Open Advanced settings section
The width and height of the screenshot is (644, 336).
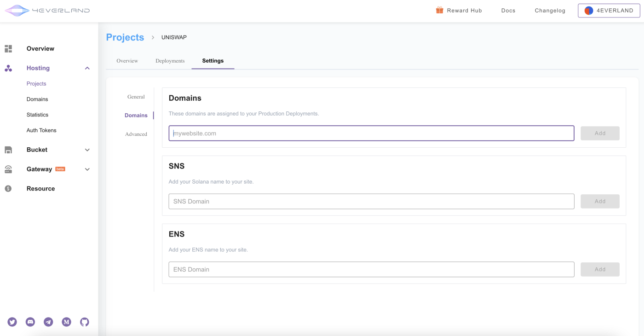(x=136, y=134)
